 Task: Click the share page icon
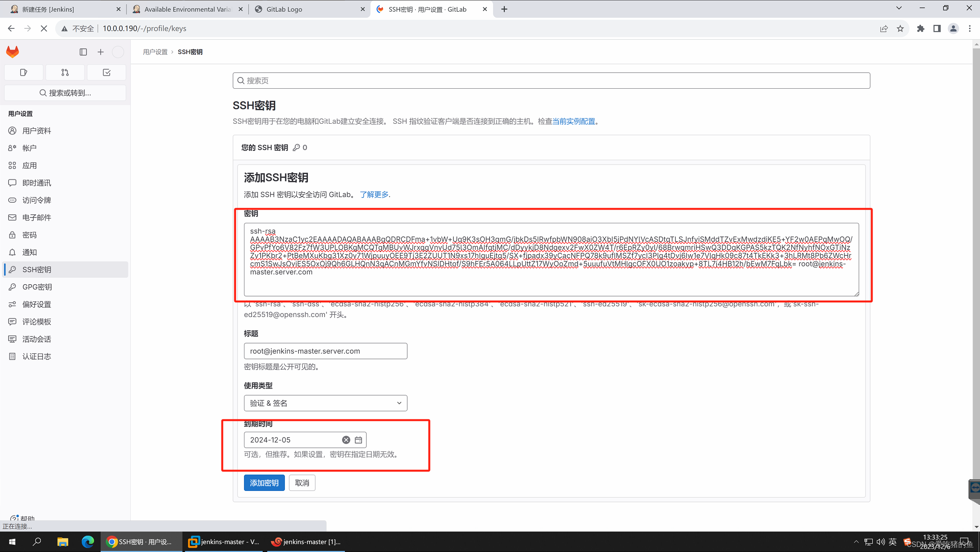pos(884,28)
